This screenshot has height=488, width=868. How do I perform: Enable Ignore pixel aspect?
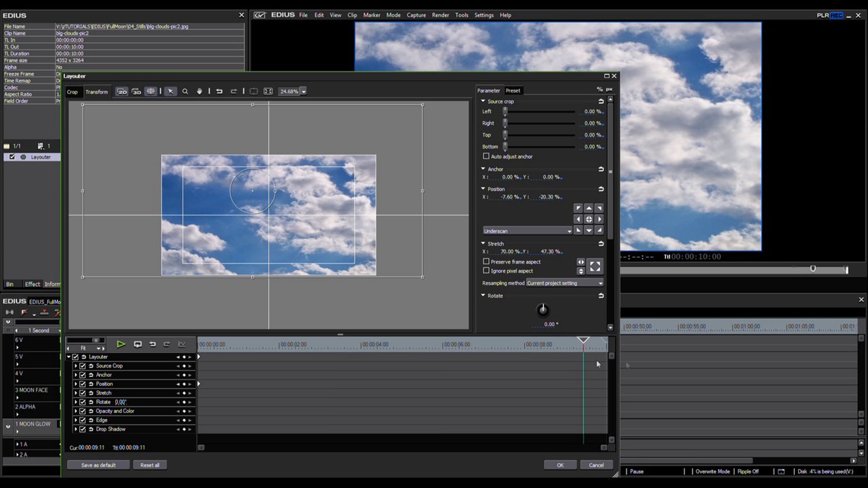click(486, 270)
